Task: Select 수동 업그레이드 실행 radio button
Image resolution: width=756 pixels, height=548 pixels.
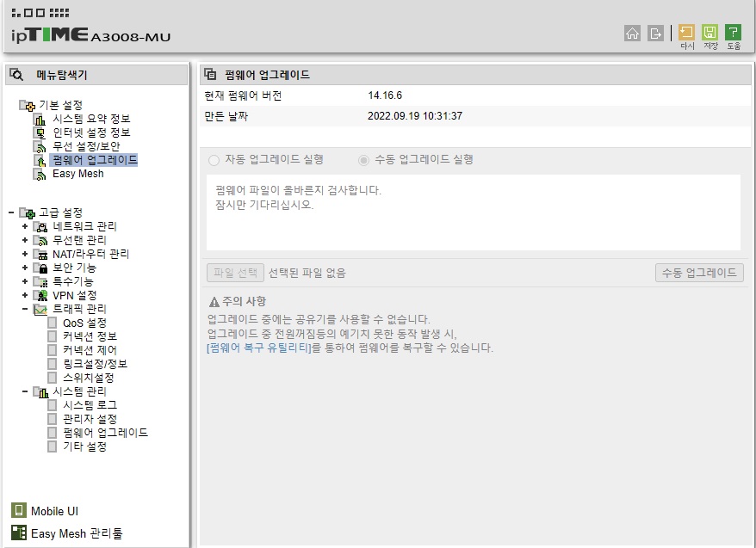Action: pyautogui.click(x=363, y=160)
